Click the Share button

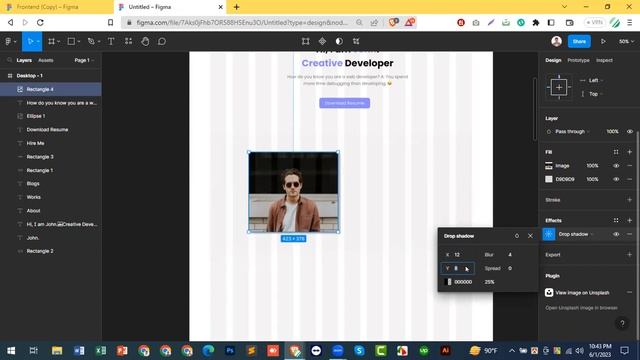point(579,41)
